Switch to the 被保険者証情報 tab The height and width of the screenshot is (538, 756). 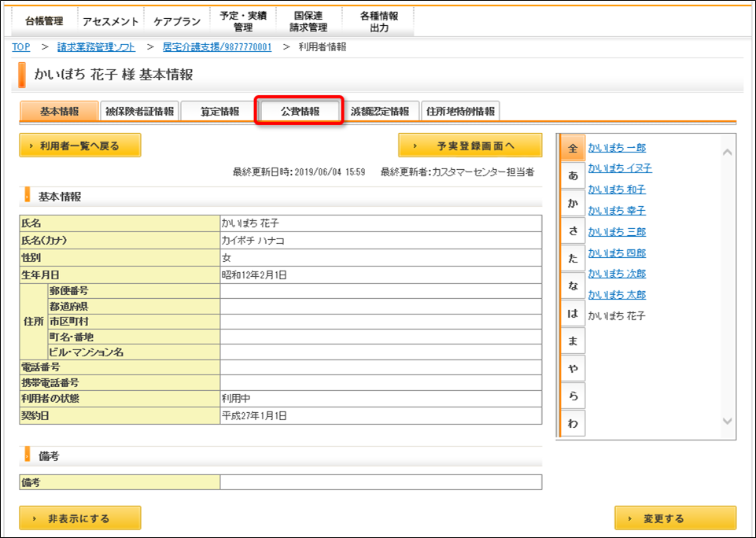[139, 112]
